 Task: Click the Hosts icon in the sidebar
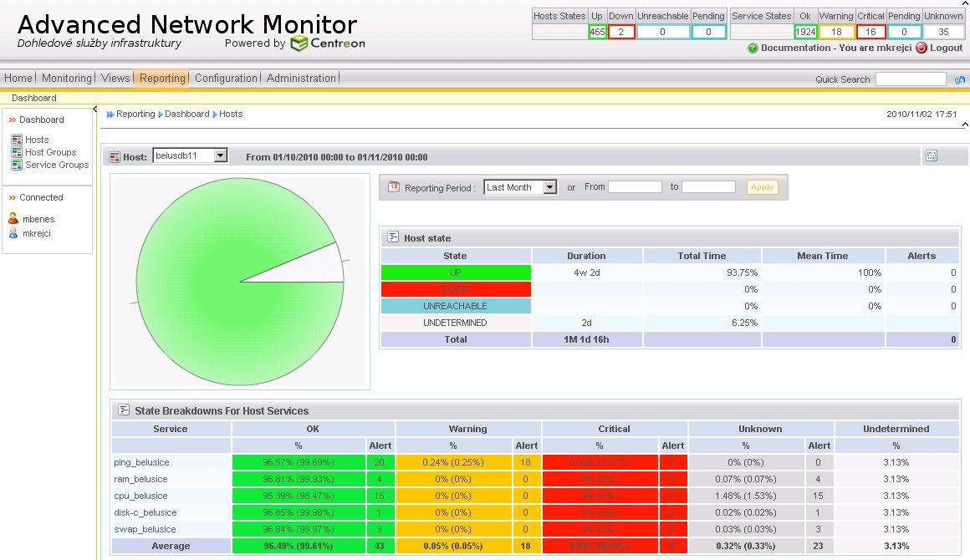point(17,140)
